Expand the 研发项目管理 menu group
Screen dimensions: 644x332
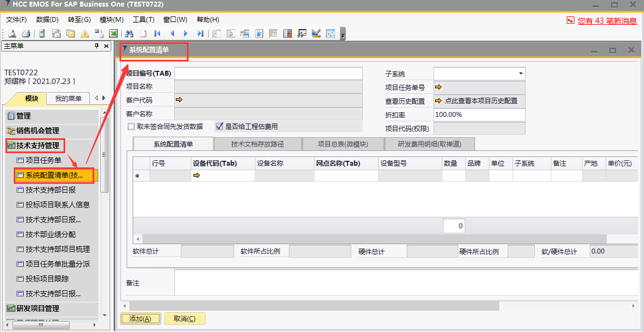37,308
